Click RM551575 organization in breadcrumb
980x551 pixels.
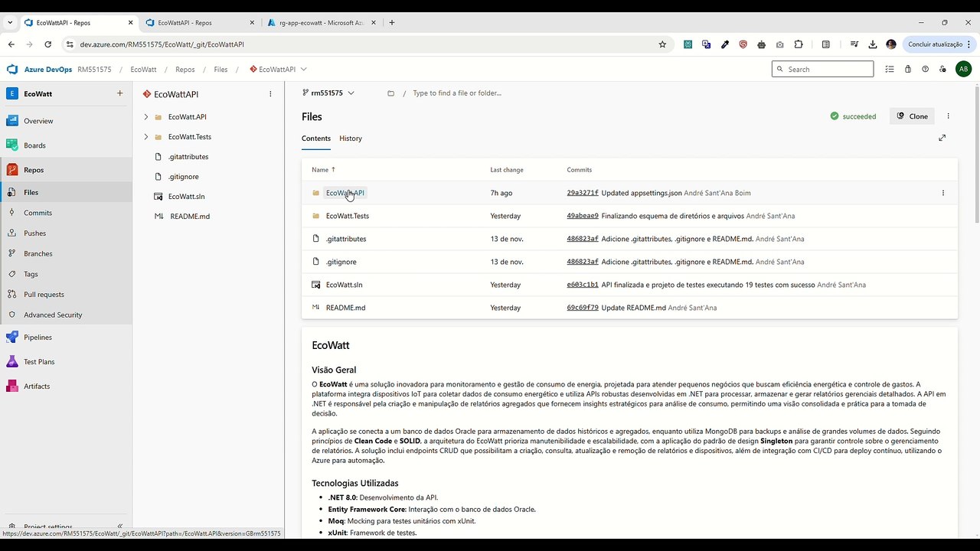click(94, 70)
